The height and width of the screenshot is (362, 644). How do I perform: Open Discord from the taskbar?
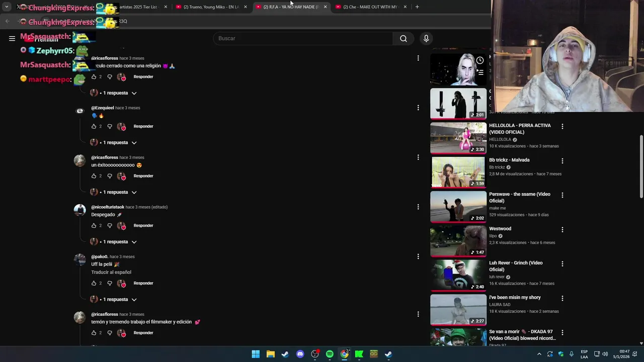click(300, 354)
